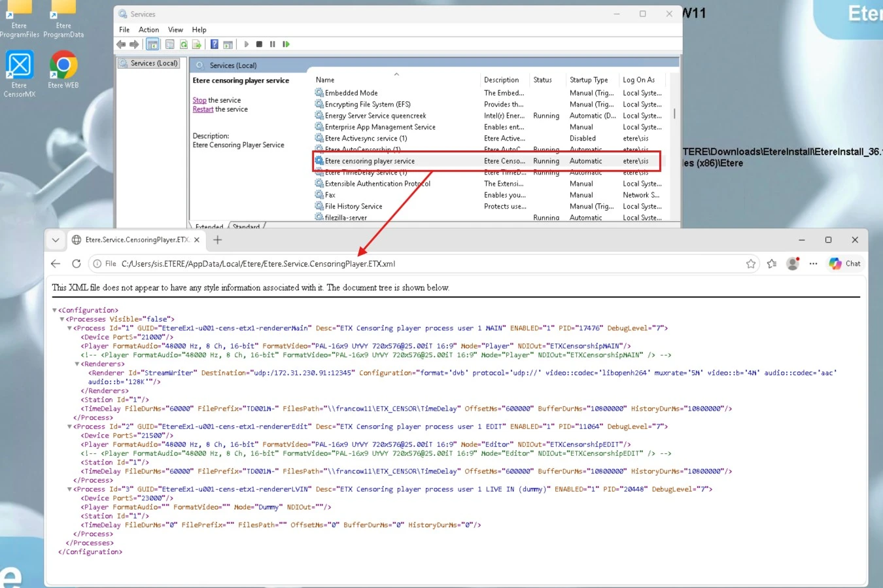Collapse the Processes Visible XML node
This screenshot has height=588, width=883.
[62, 320]
